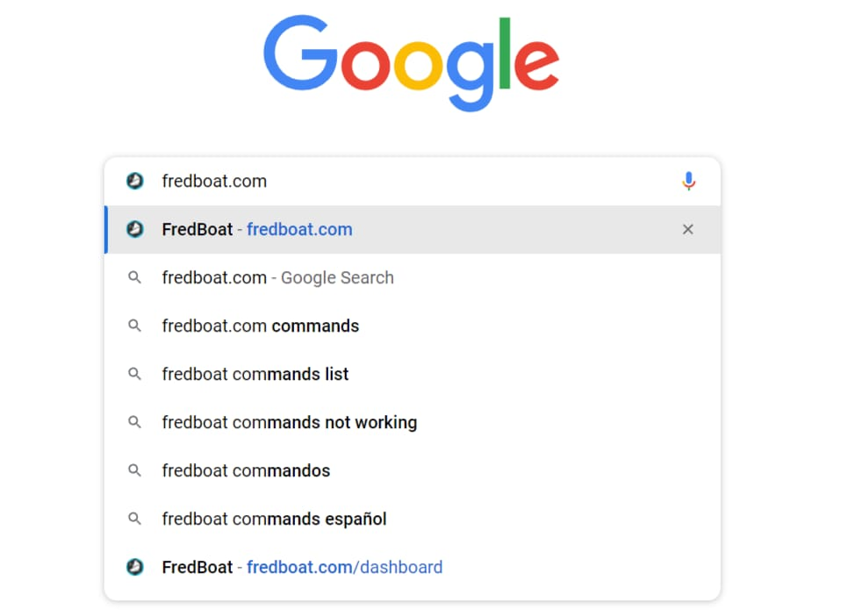855x616 pixels.
Task: Click the favicon of highlighted FredBoat suggestion
Action: click(134, 229)
